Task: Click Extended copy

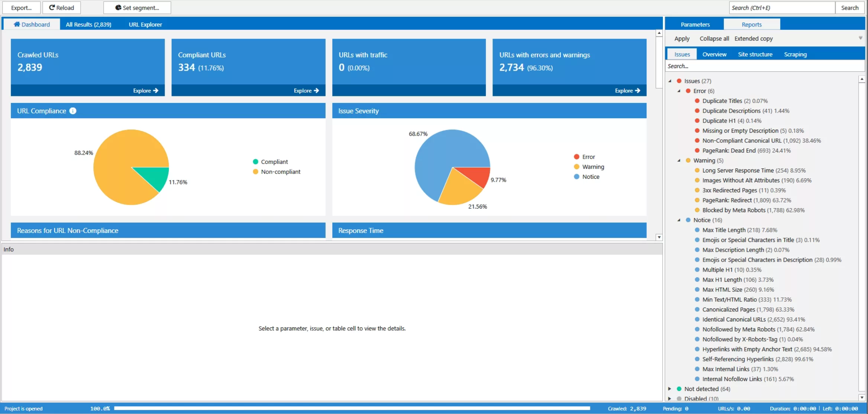Action: tap(754, 39)
